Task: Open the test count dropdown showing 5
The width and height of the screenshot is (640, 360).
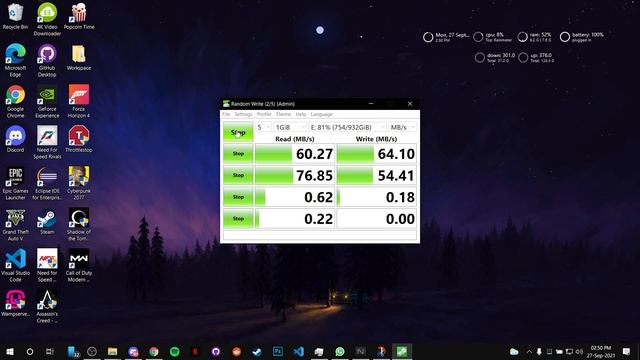Action: [x=263, y=127]
